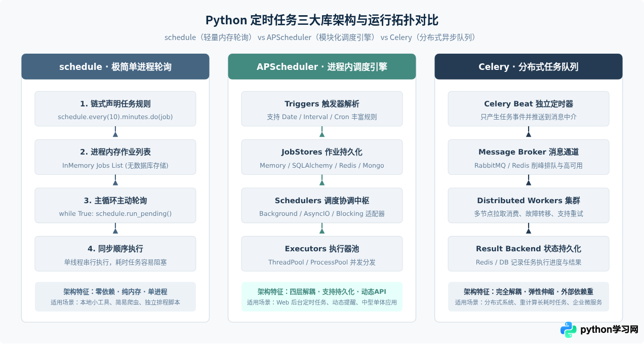Click the text "ThreadPool / ProcessPool 并发分发"
The width and height of the screenshot is (644, 344).
322,262
